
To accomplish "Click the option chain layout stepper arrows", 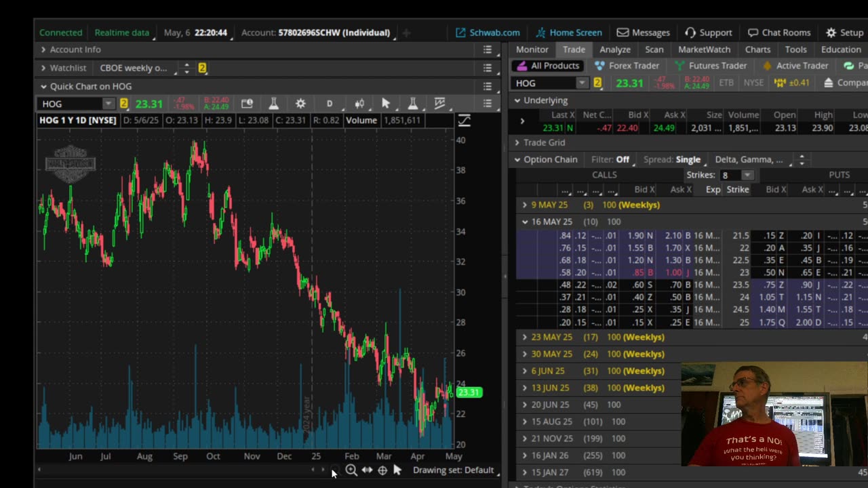I will (802, 160).
